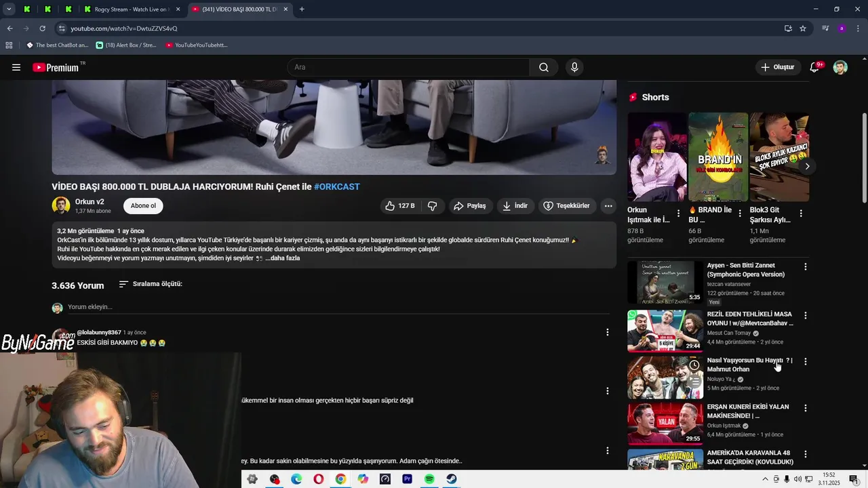Close the YouTube video tab

[285, 9]
